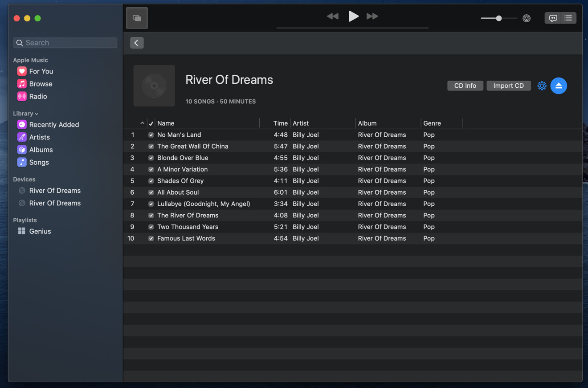Uncheck The Great Wall Of China checkbox
588x388 pixels.
click(x=151, y=147)
